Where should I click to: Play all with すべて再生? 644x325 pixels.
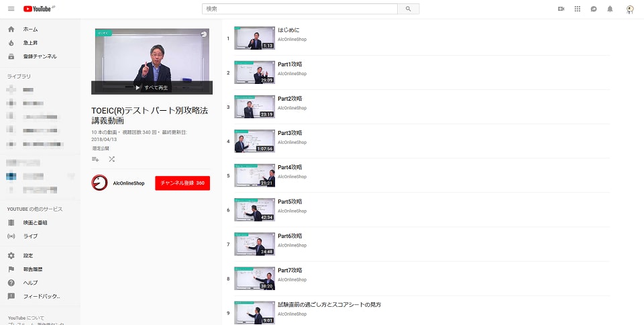[152, 87]
